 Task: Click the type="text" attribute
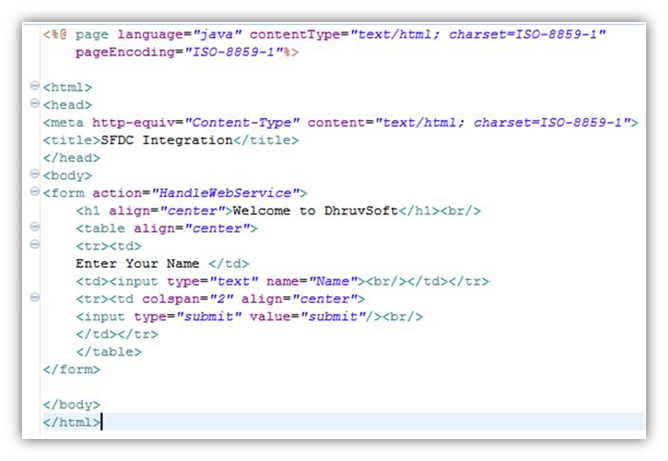coord(213,282)
